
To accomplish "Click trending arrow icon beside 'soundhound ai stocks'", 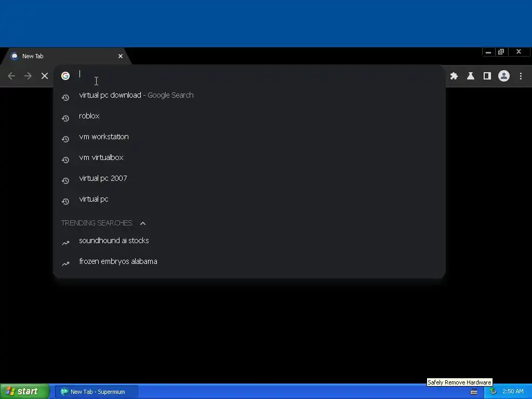I will (65, 243).
